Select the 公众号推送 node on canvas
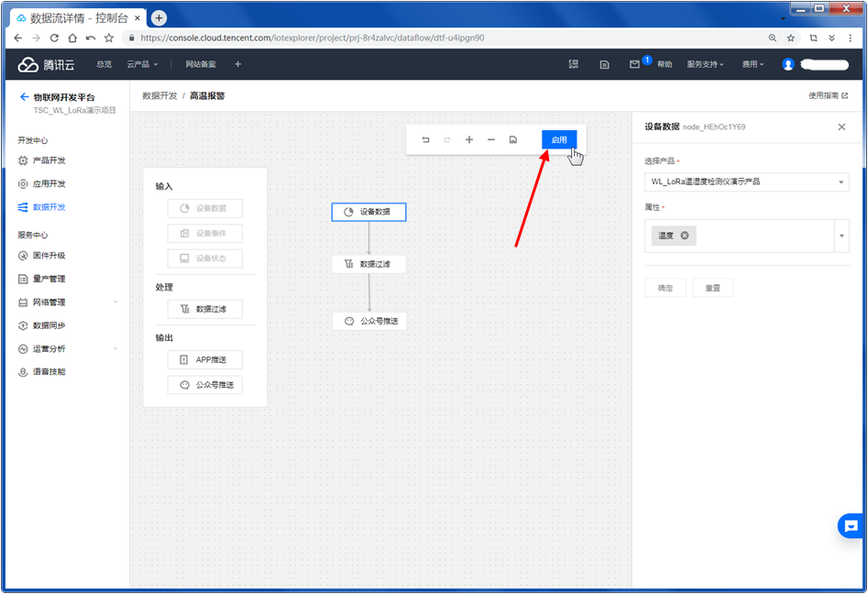 [369, 321]
